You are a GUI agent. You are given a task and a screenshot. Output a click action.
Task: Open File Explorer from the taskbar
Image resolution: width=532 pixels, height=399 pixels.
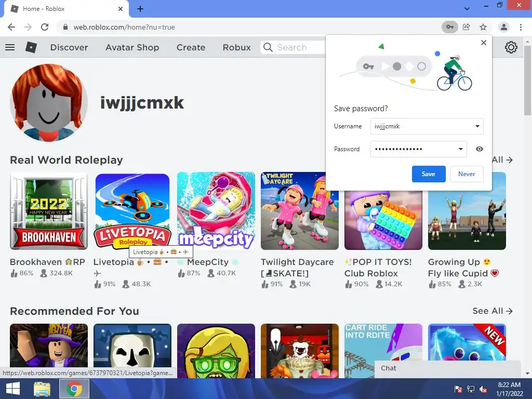[x=42, y=389]
